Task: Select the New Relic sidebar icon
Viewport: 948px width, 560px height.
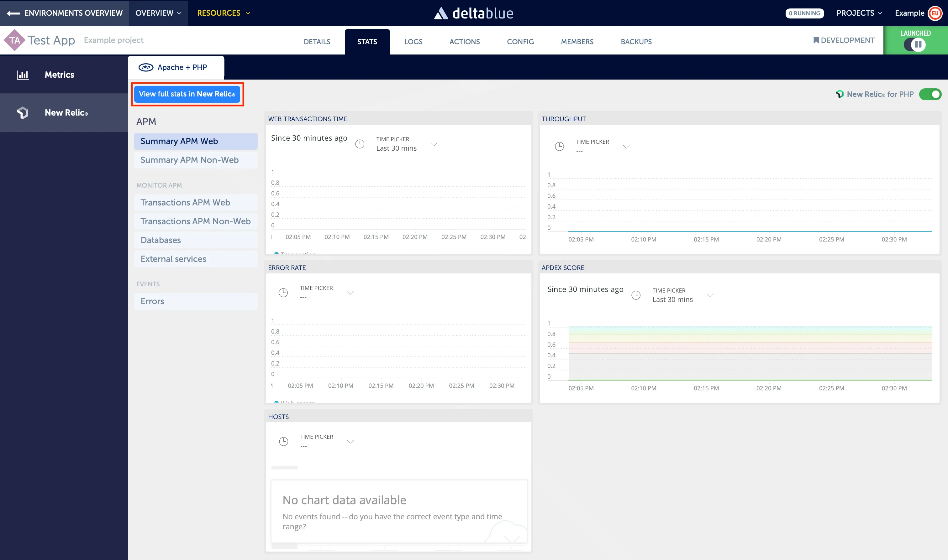Action: [23, 112]
